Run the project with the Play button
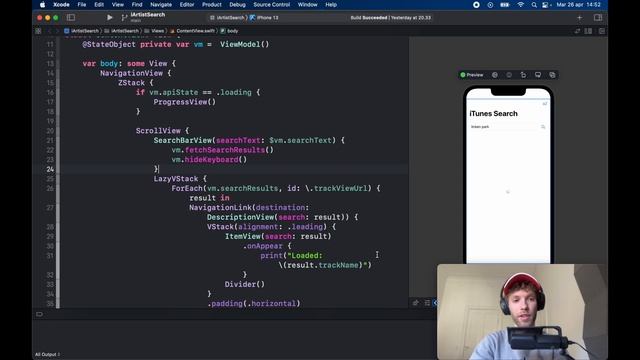This screenshot has width=640, height=360. (x=109, y=18)
